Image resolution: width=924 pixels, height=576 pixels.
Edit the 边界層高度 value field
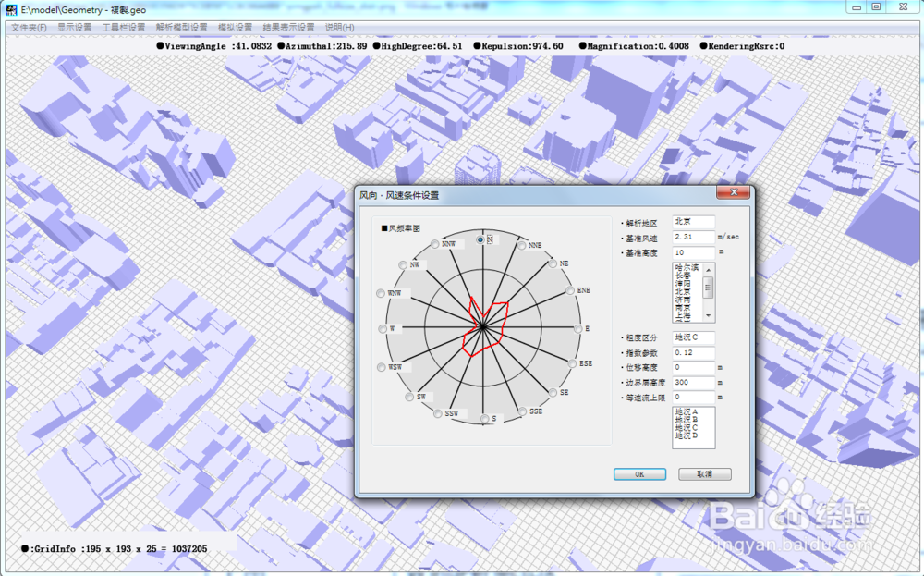(x=694, y=383)
